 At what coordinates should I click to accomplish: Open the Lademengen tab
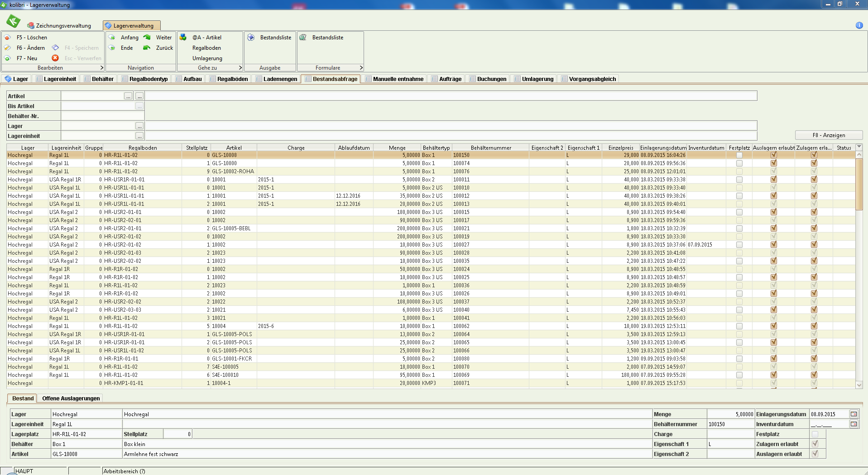point(276,79)
